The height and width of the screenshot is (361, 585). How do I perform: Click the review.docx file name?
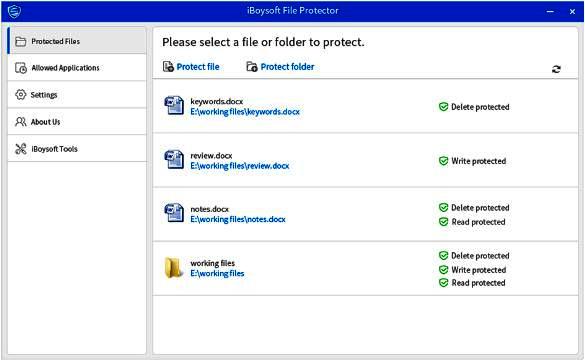211,155
